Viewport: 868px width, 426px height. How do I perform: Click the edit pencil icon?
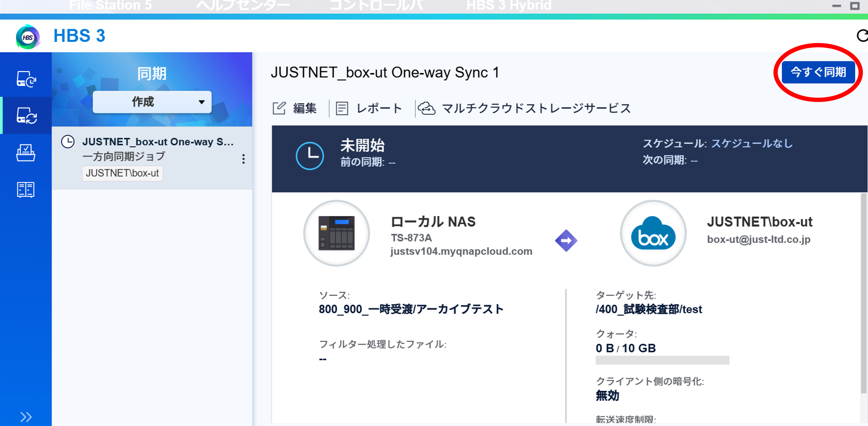tap(279, 108)
